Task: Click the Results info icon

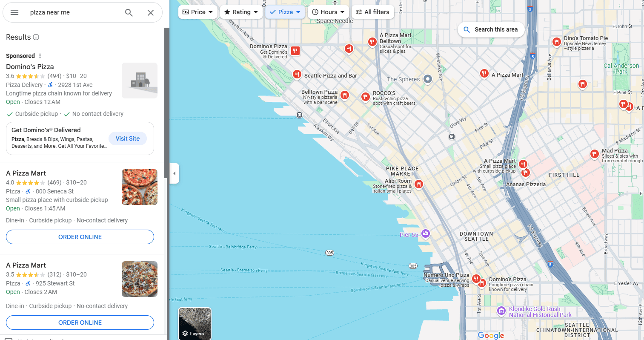Action: point(36,37)
